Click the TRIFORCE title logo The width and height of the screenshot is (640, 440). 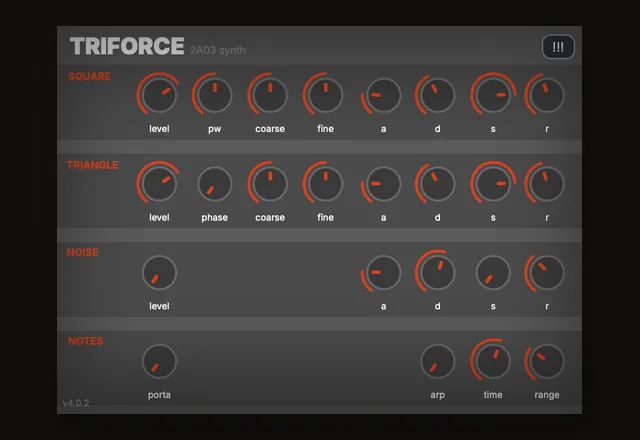127,46
